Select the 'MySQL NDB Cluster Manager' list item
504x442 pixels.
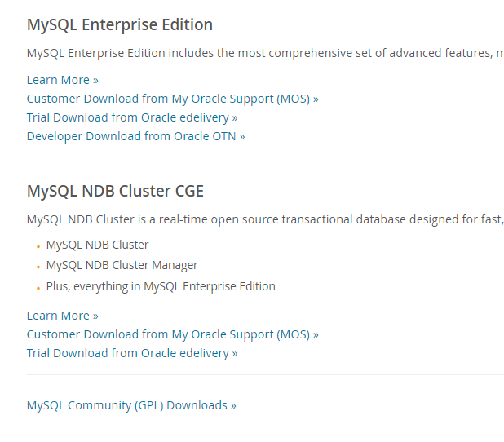[122, 265]
